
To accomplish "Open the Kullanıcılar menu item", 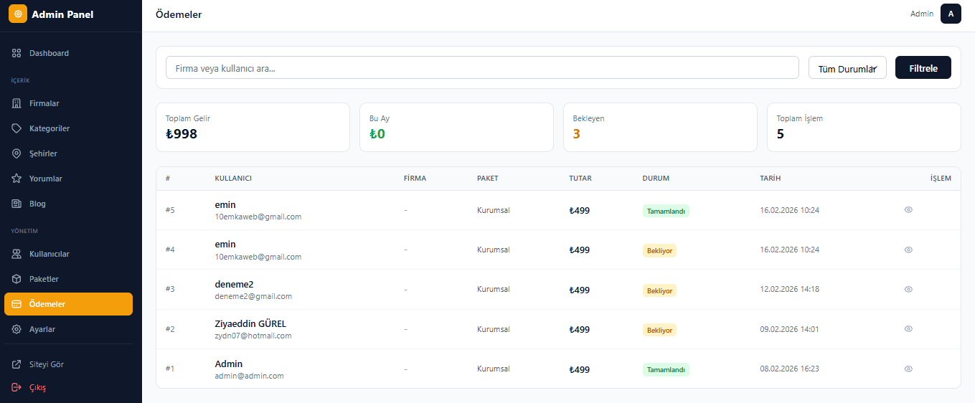I will pos(49,254).
